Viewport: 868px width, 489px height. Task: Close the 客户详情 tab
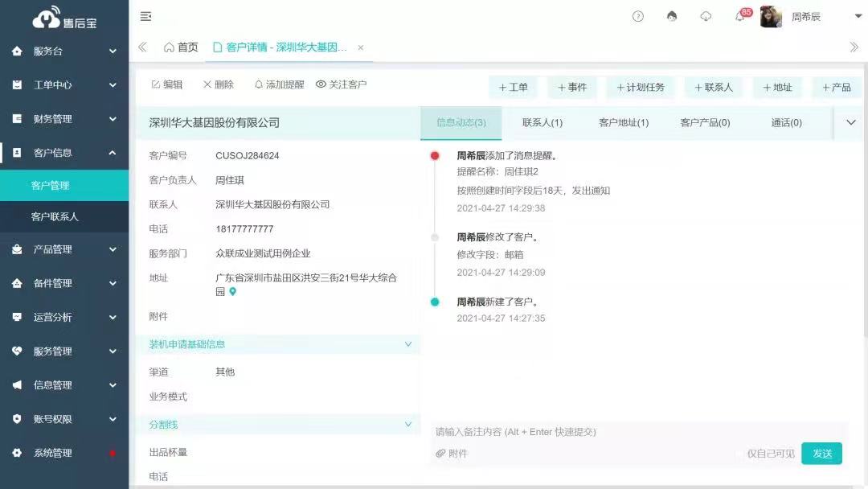click(x=361, y=47)
